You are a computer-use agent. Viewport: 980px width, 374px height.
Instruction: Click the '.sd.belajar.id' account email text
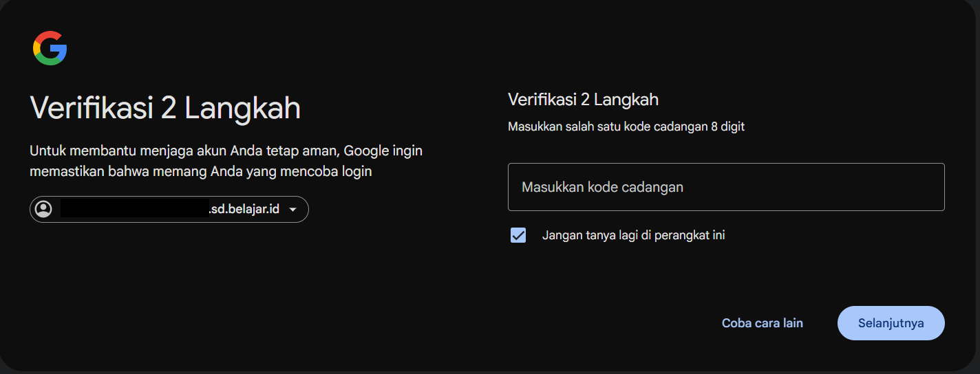tap(244, 209)
